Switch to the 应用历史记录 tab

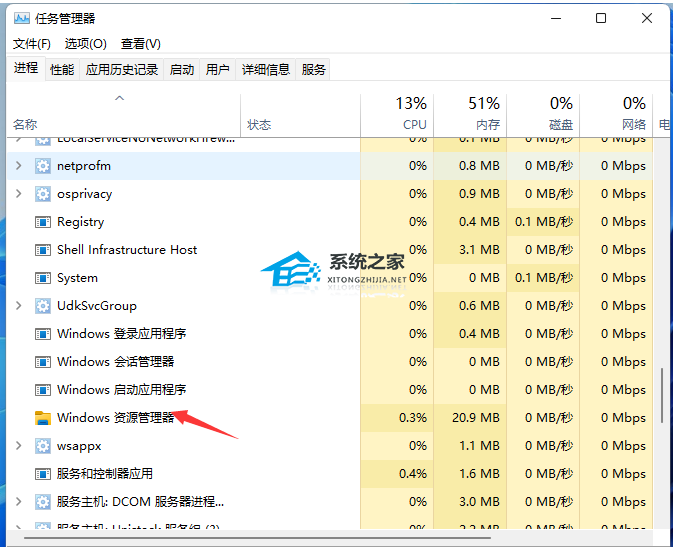[121, 70]
